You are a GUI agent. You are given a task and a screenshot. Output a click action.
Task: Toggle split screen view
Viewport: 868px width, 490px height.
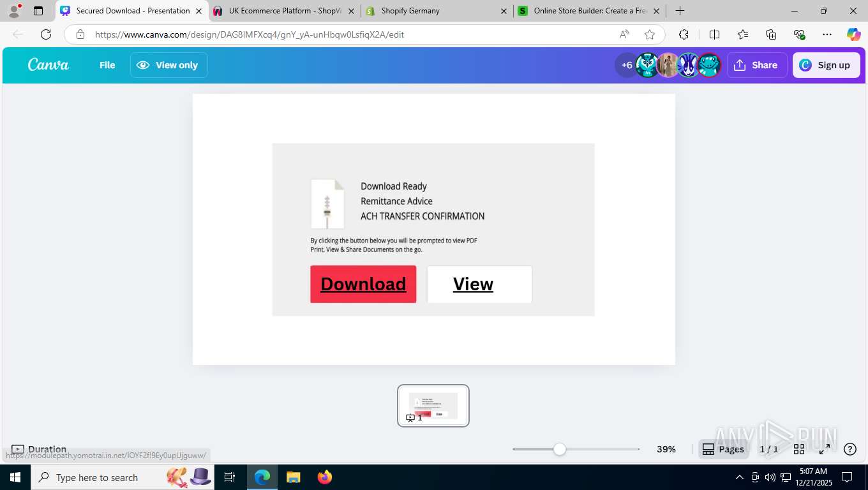[x=715, y=34]
